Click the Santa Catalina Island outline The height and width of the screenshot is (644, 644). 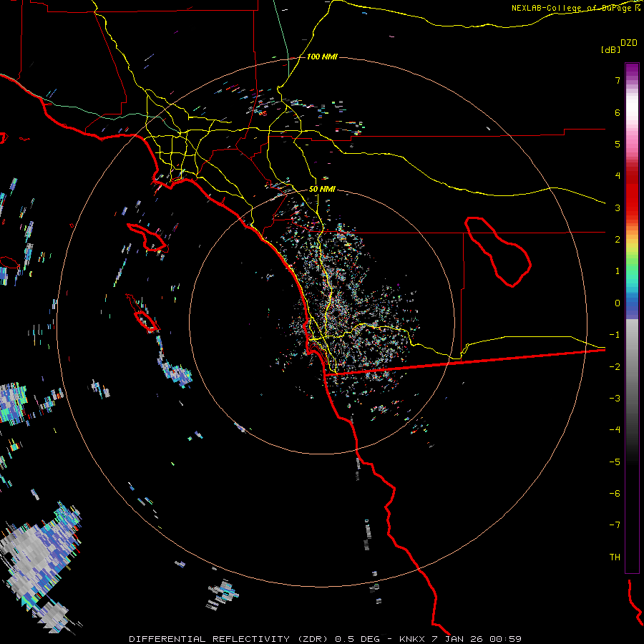pyautogui.click(x=148, y=238)
